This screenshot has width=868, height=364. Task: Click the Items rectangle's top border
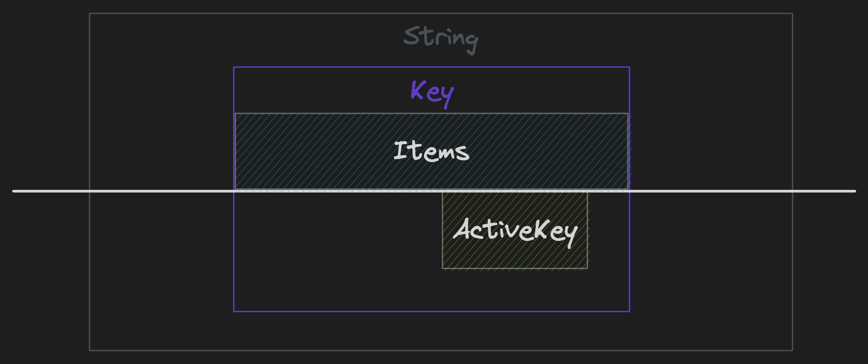coord(432,114)
